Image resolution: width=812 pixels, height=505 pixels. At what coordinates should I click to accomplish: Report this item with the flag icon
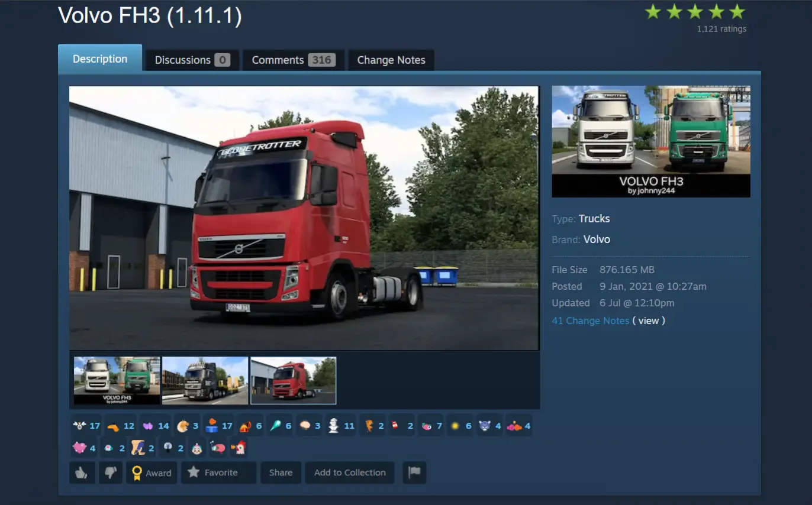point(414,472)
